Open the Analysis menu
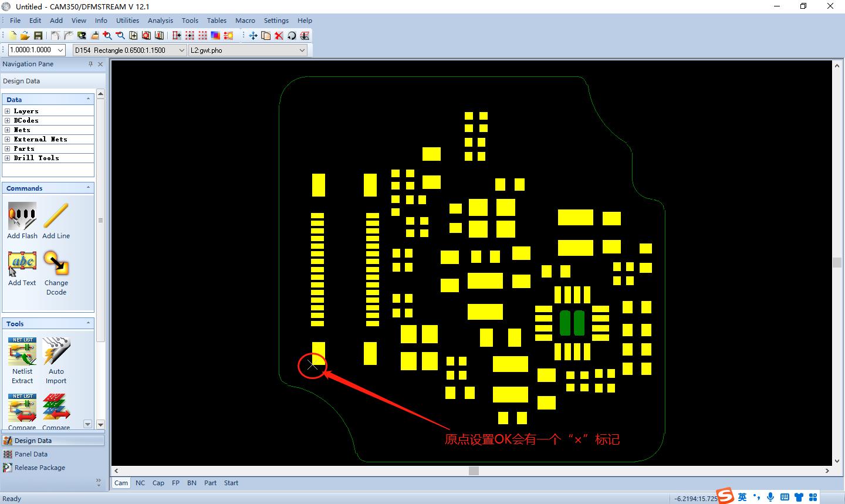 [x=160, y=20]
